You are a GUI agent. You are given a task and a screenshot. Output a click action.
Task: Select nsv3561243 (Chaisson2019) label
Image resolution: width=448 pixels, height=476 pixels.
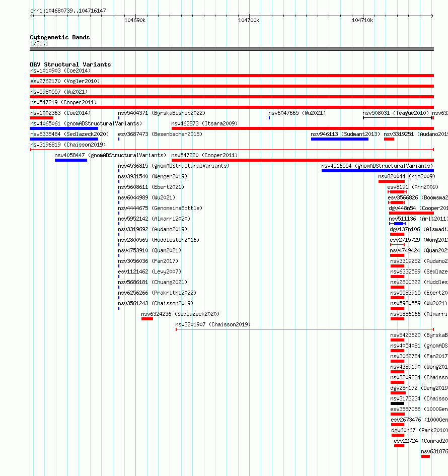pyautogui.click(x=156, y=303)
